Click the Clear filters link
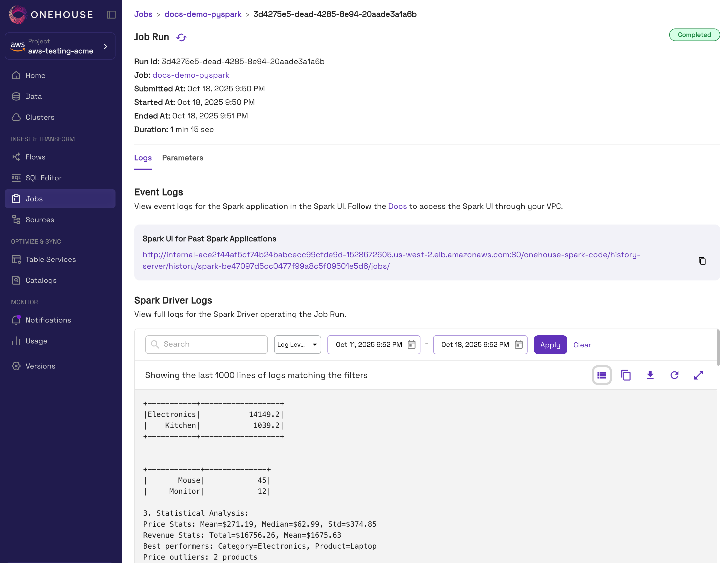728x563 pixels. pos(582,345)
